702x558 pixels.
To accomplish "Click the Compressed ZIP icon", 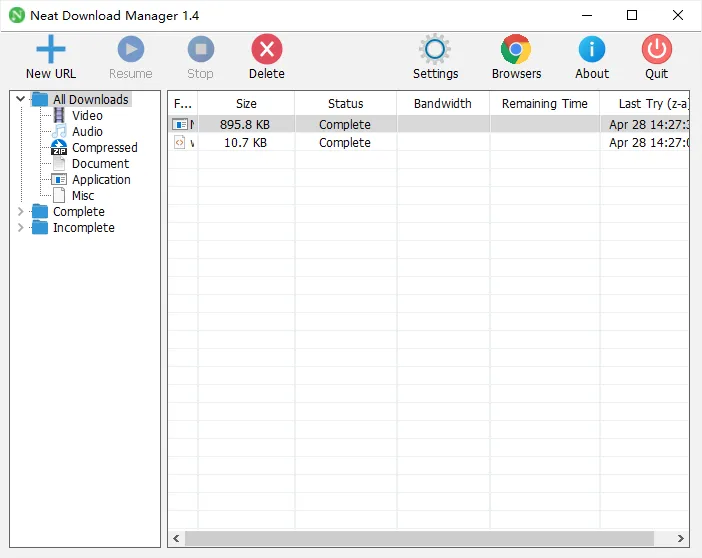I will coord(59,147).
